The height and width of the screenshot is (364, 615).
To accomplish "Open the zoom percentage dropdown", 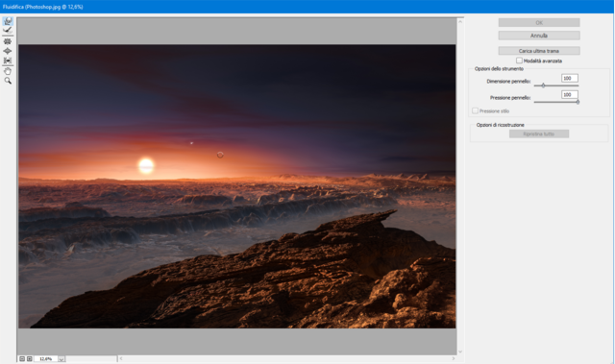I will [x=61, y=359].
